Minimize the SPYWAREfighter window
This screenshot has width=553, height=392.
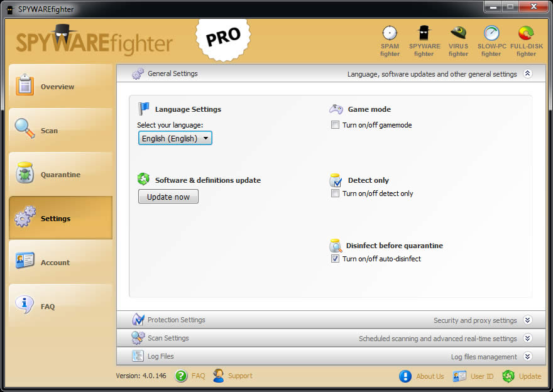tap(493, 7)
